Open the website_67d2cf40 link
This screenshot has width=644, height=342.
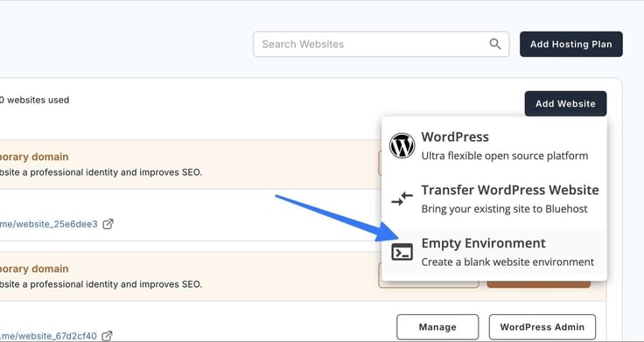[48, 336]
